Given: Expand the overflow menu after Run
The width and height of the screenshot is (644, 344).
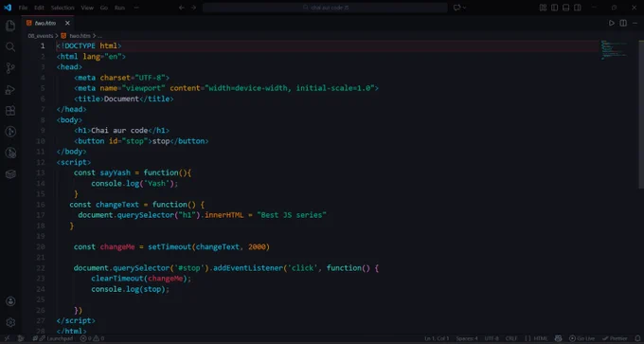Looking at the screenshot, I should (136, 8).
